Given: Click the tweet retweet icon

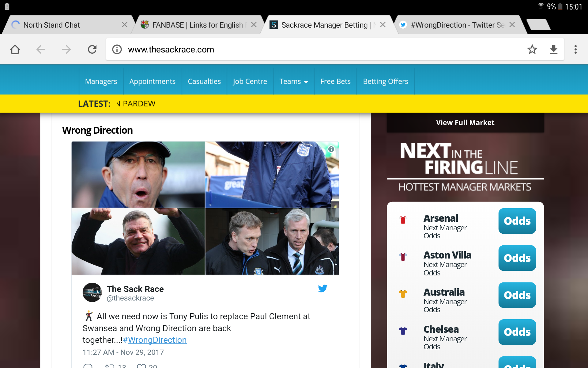Looking at the screenshot, I should (109, 366).
